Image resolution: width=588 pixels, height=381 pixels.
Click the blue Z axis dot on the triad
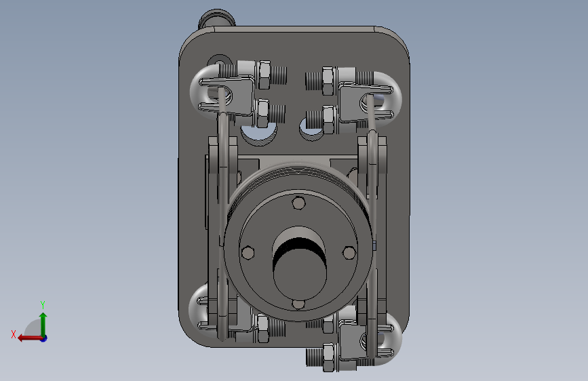pyautogui.click(x=44, y=338)
